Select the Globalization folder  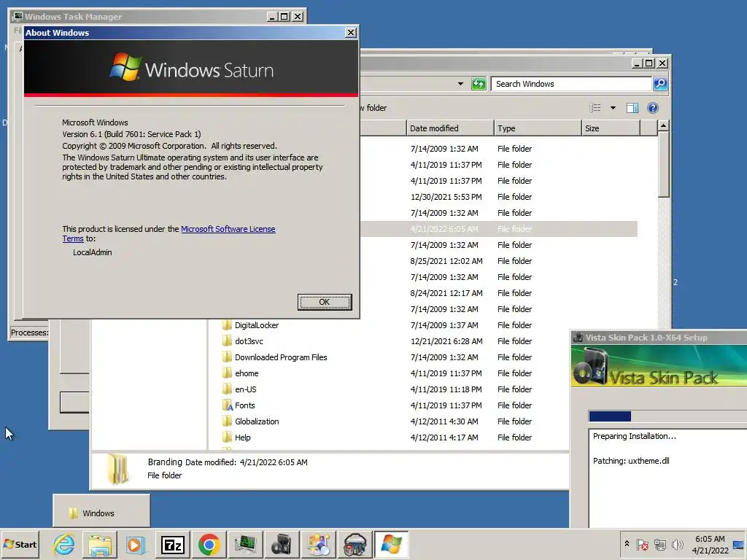257,421
